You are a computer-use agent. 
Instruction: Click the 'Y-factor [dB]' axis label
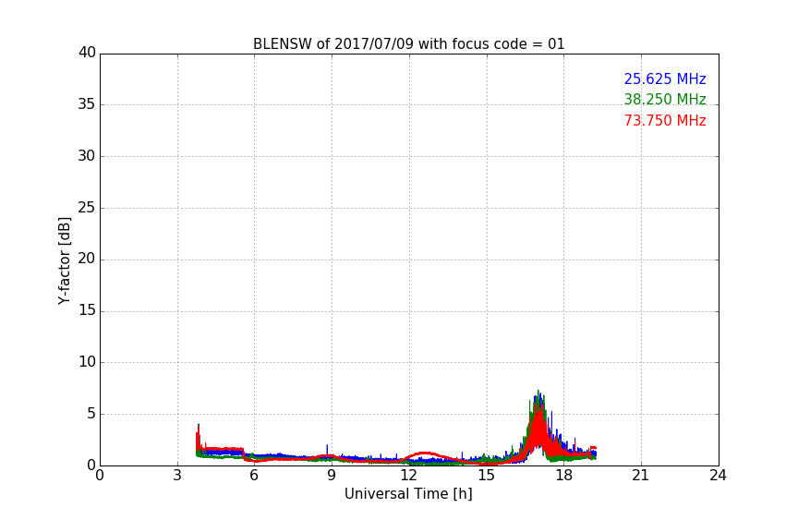pyautogui.click(x=64, y=260)
